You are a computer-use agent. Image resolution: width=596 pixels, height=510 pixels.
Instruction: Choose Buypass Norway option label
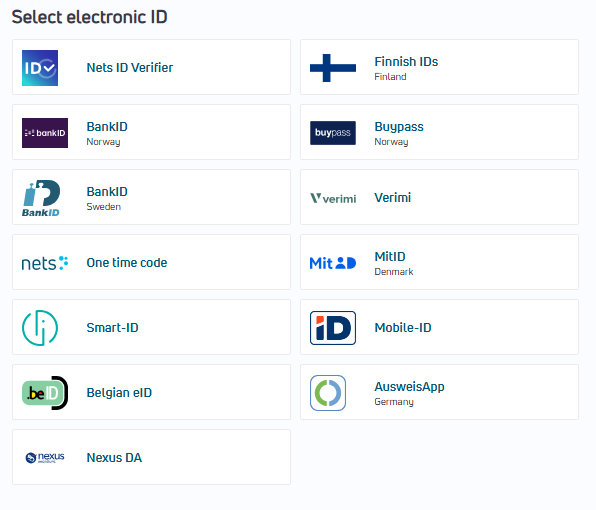coord(399,127)
